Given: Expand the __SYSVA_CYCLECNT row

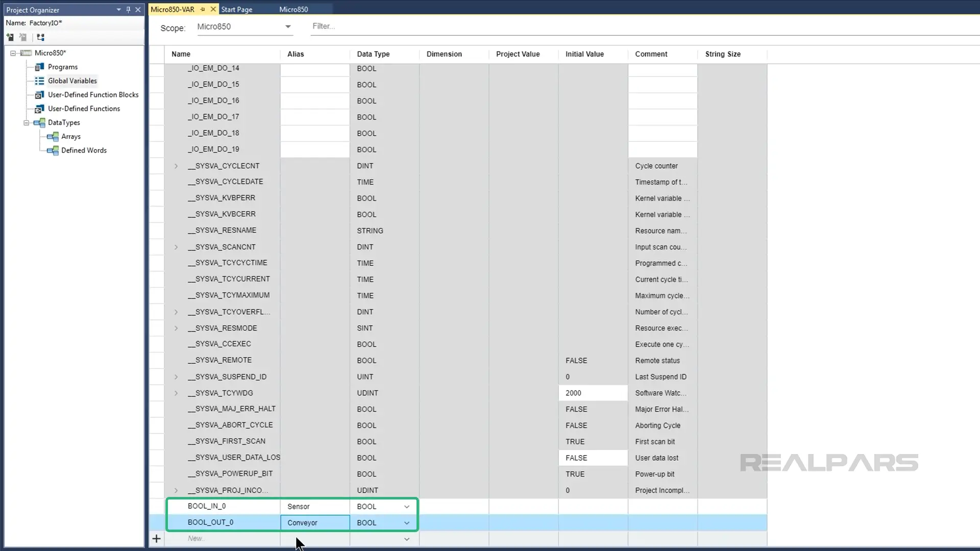Looking at the screenshot, I should pyautogui.click(x=176, y=166).
